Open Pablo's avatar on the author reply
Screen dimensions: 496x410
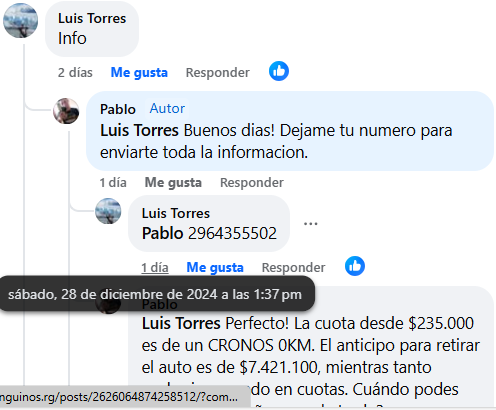click(66, 111)
